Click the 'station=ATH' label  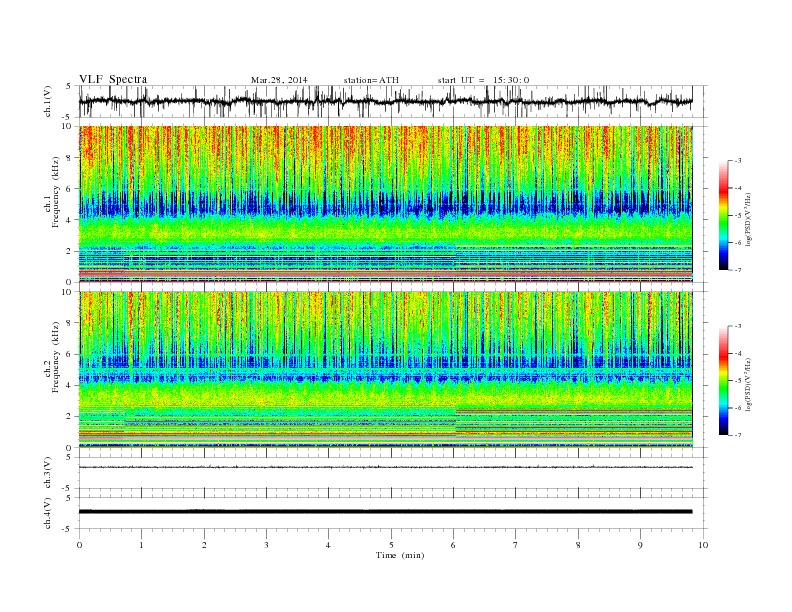[371, 80]
